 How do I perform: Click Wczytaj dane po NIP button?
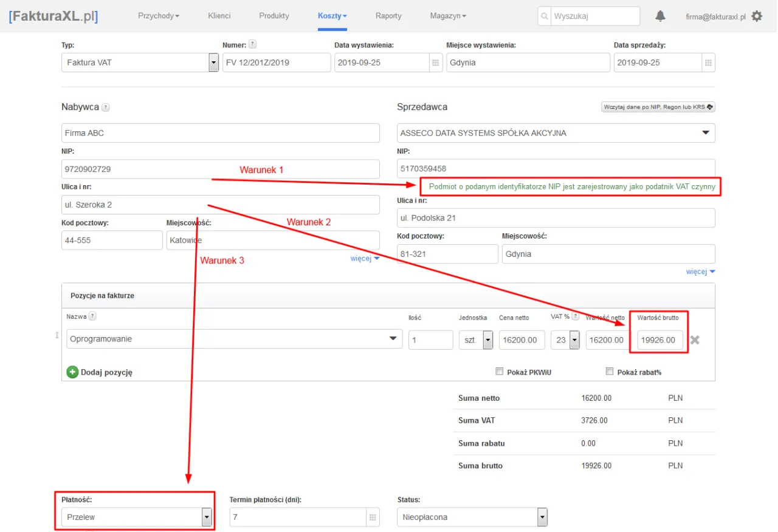(658, 107)
